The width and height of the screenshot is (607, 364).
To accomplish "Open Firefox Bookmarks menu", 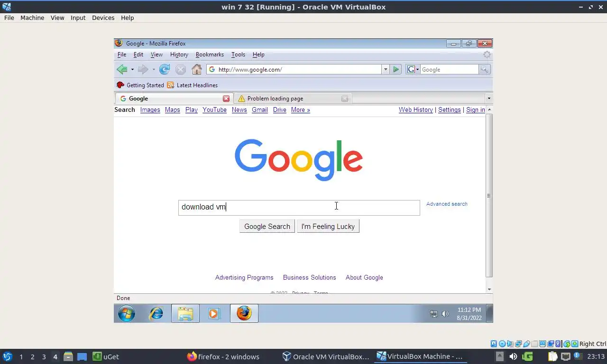I will [x=210, y=55].
